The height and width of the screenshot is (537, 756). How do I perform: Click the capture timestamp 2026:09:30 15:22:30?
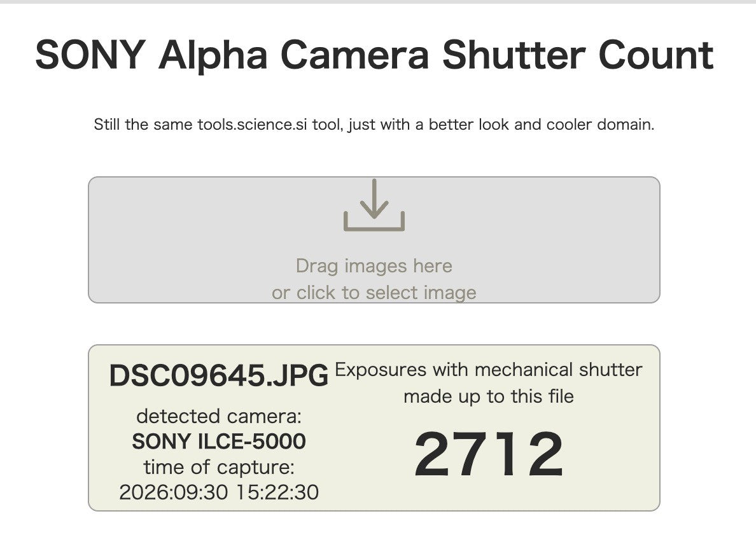pyautogui.click(x=219, y=492)
